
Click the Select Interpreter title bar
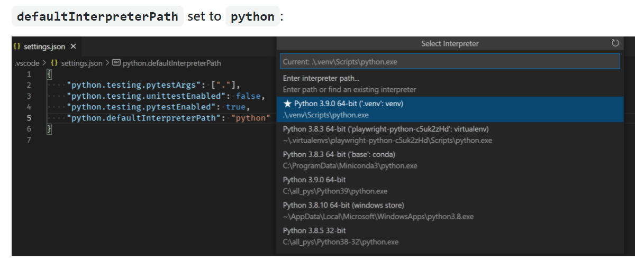(x=450, y=43)
